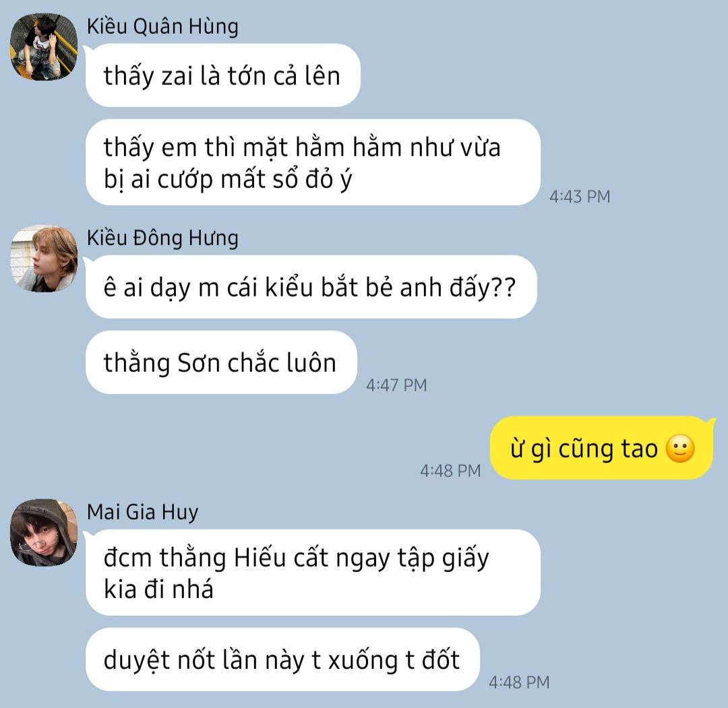Open Kiều Quân Hùng's profile avatar
Screen dimensions: 728x708
[44, 47]
